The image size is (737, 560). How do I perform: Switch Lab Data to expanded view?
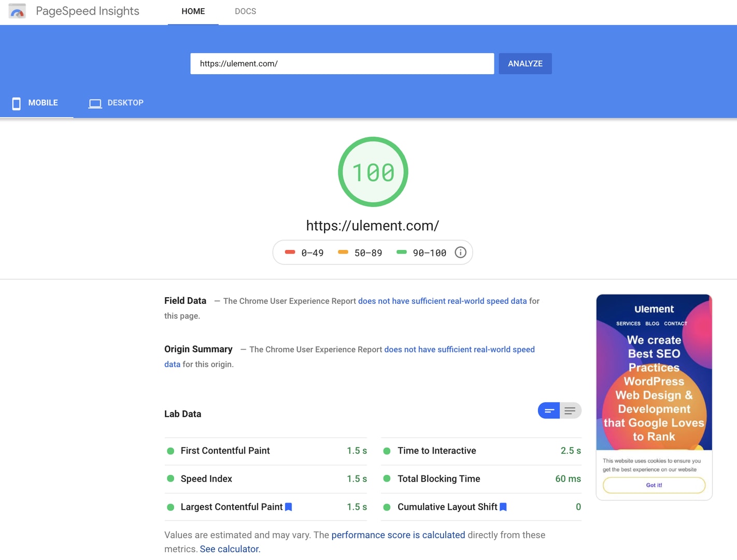[570, 411]
